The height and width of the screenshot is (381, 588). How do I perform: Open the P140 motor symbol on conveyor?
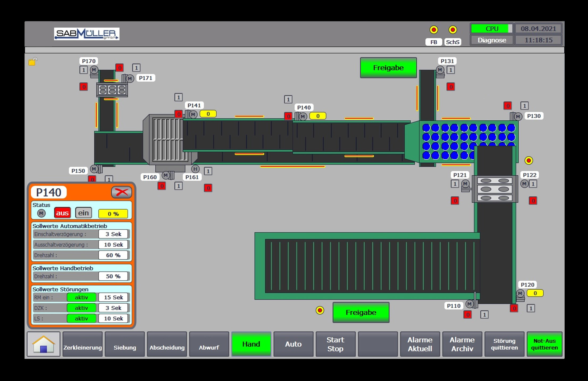[x=303, y=116]
